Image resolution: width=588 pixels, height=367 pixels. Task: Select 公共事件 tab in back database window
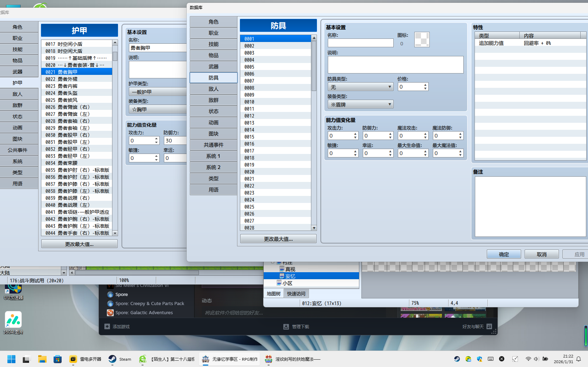coord(18,150)
